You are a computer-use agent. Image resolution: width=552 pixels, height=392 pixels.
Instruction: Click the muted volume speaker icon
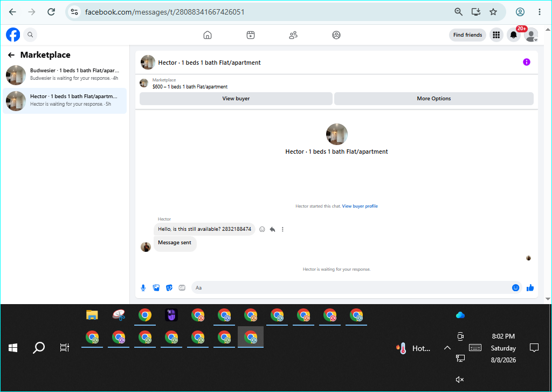(x=460, y=380)
